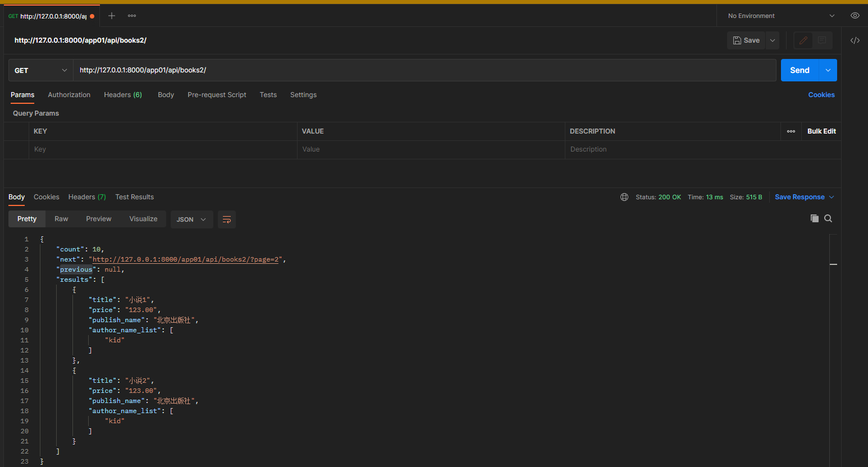Click the "previous" key in response

[x=76, y=269]
